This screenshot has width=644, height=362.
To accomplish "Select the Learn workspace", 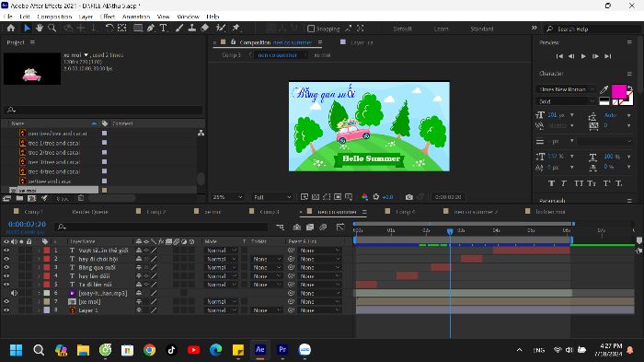I will (441, 29).
